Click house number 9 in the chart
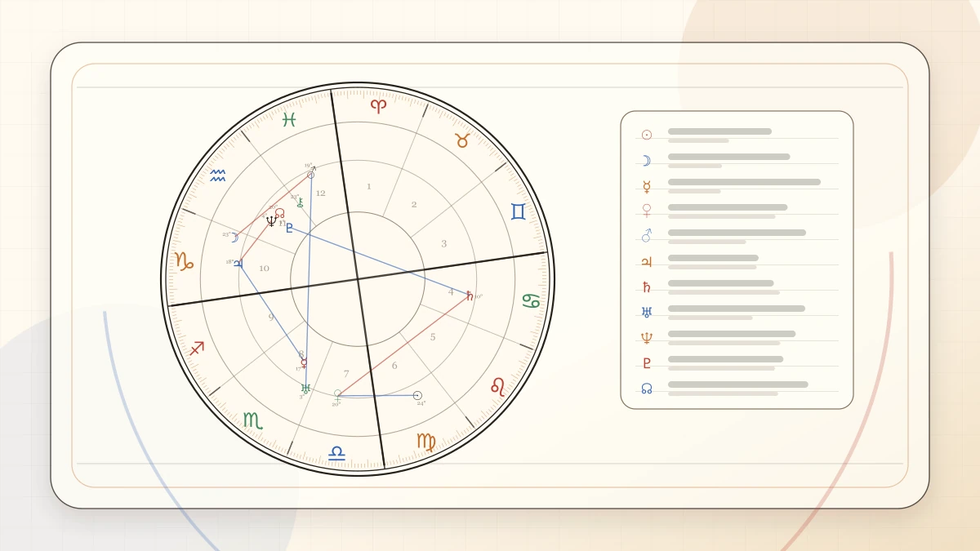Image resolution: width=980 pixels, height=551 pixels. (271, 318)
